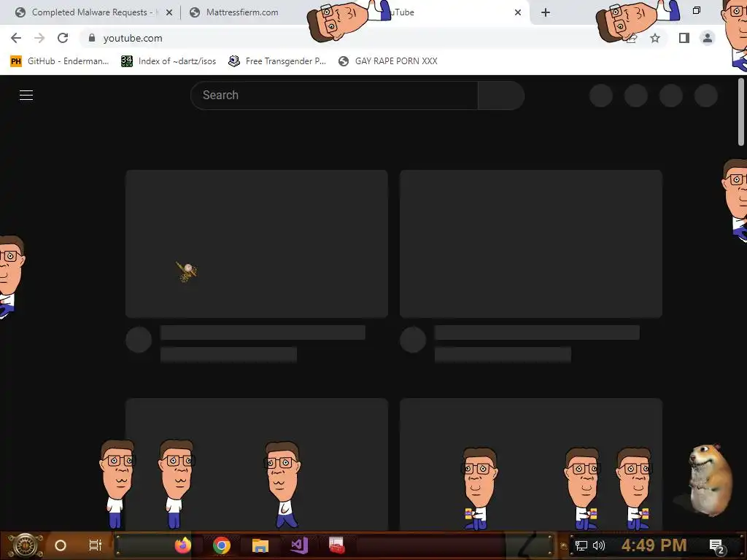
Task: Click the 4:49 PM clock
Action: click(654, 545)
